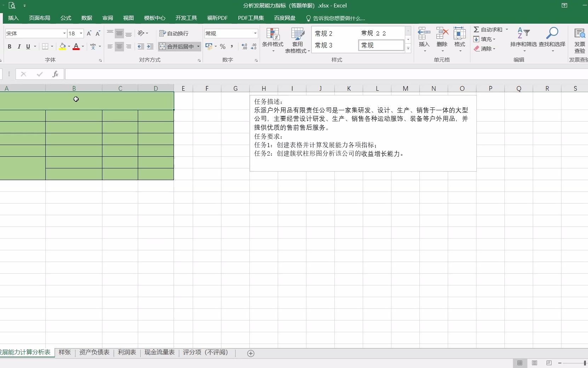Click the Tell me search box

coord(335,18)
